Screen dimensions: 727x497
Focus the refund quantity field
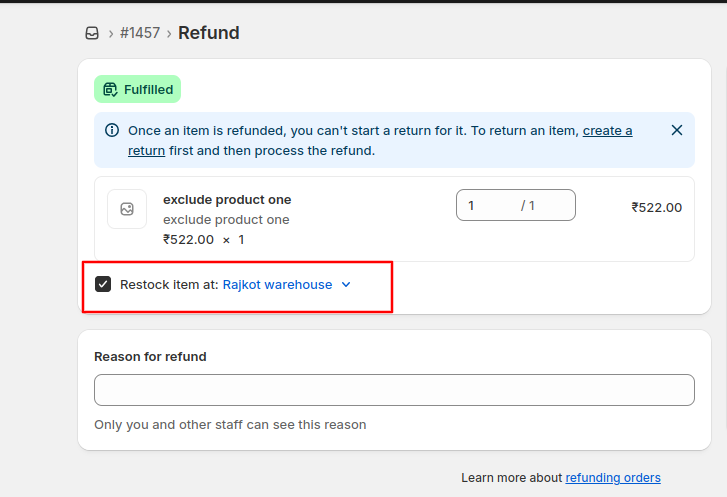point(516,205)
